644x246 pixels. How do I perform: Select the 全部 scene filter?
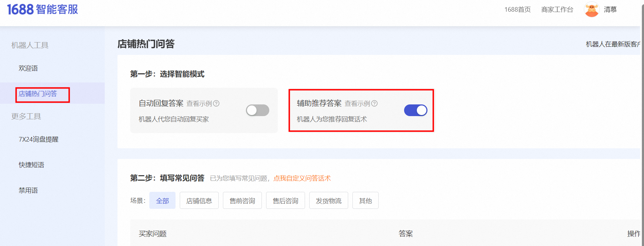162,201
